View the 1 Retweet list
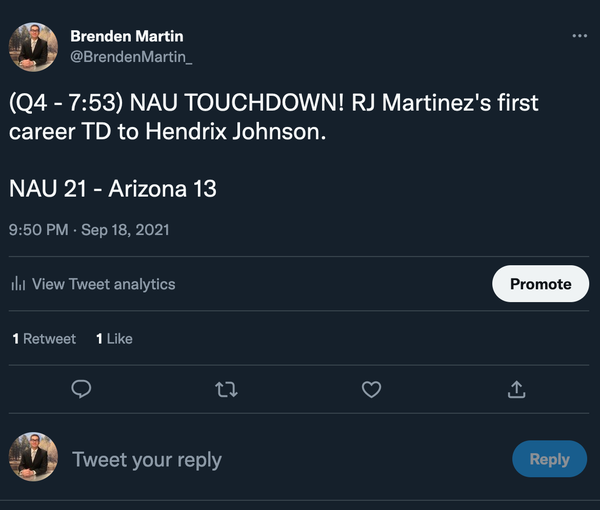The image size is (600, 510). (44, 339)
